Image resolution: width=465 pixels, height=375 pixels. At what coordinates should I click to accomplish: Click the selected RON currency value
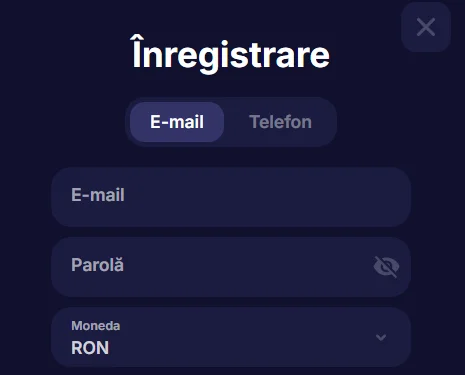pyautogui.click(x=90, y=348)
